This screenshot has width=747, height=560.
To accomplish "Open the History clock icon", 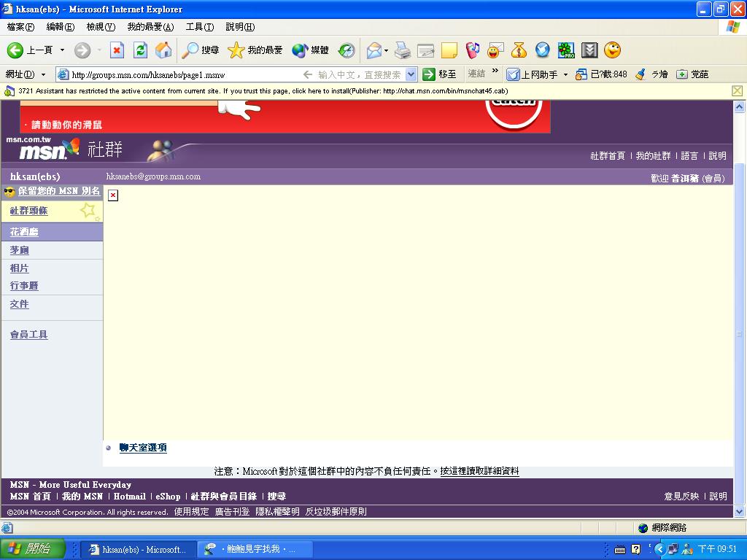I will [347, 50].
